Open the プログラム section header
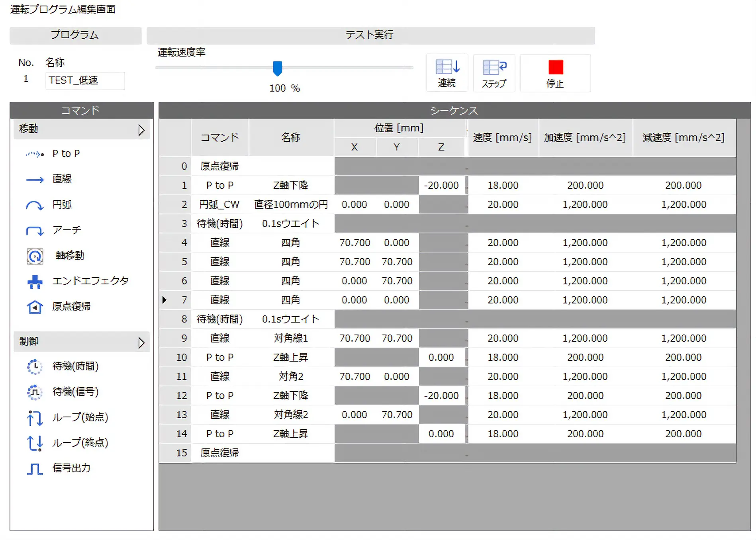Screen dimensions: 756x540 click(75, 35)
